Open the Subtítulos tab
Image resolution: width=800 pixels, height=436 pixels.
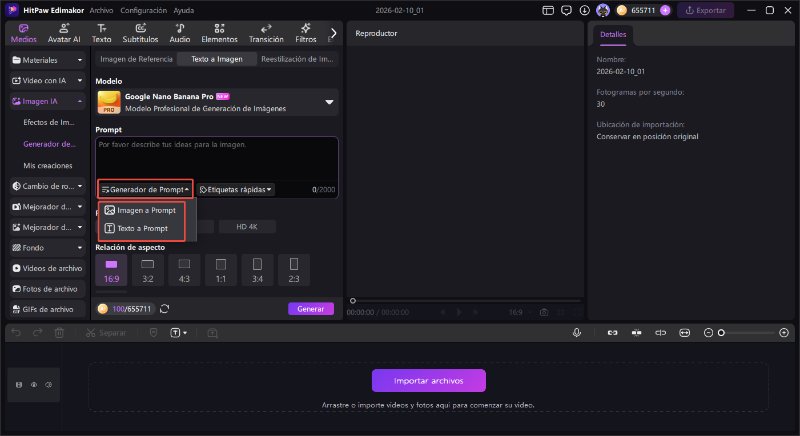click(140, 33)
